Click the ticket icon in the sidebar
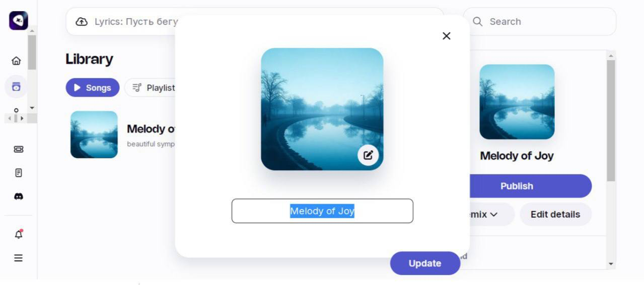Viewport: 644px width, 285px height. (18, 149)
